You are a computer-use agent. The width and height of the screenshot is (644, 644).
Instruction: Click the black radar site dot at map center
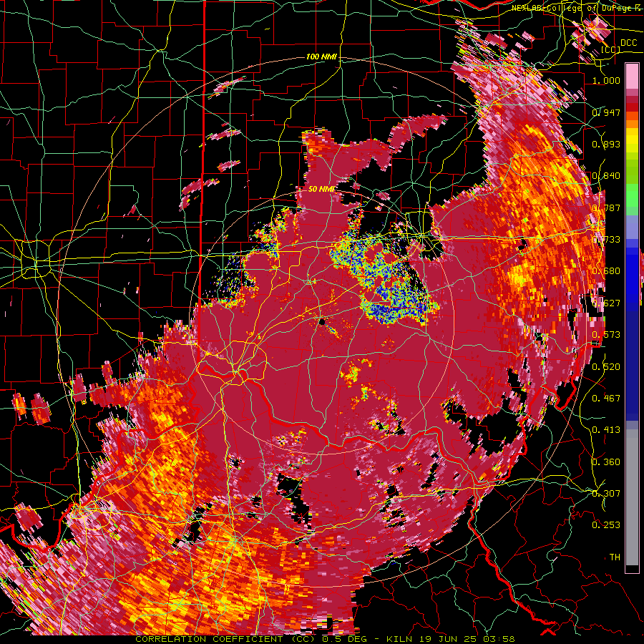(323, 321)
